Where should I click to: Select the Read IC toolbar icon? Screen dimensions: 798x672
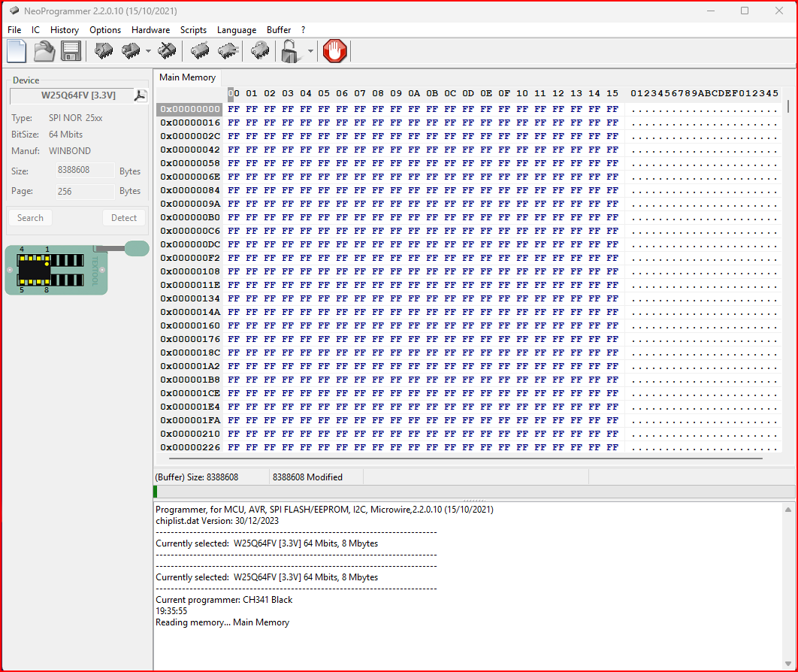(102, 51)
